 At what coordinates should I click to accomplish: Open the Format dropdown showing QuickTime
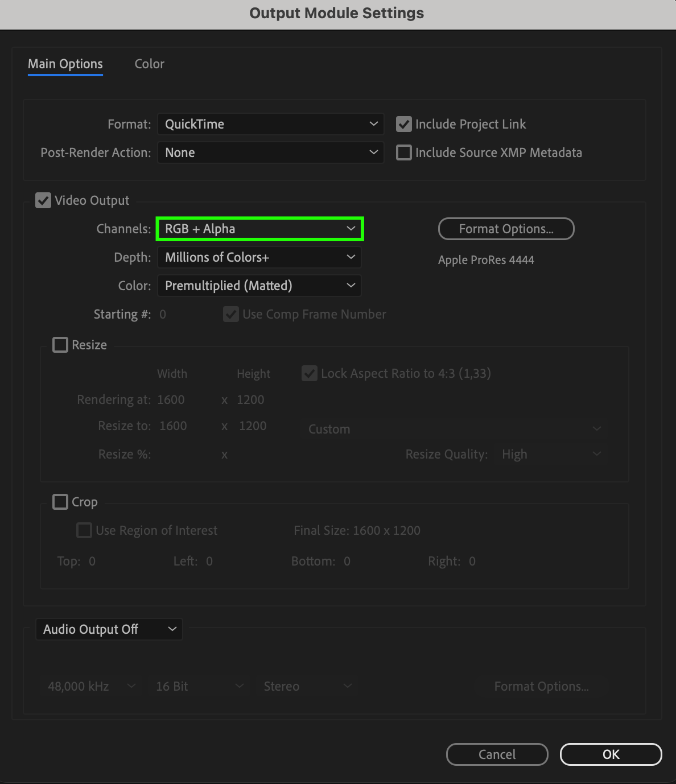[270, 124]
